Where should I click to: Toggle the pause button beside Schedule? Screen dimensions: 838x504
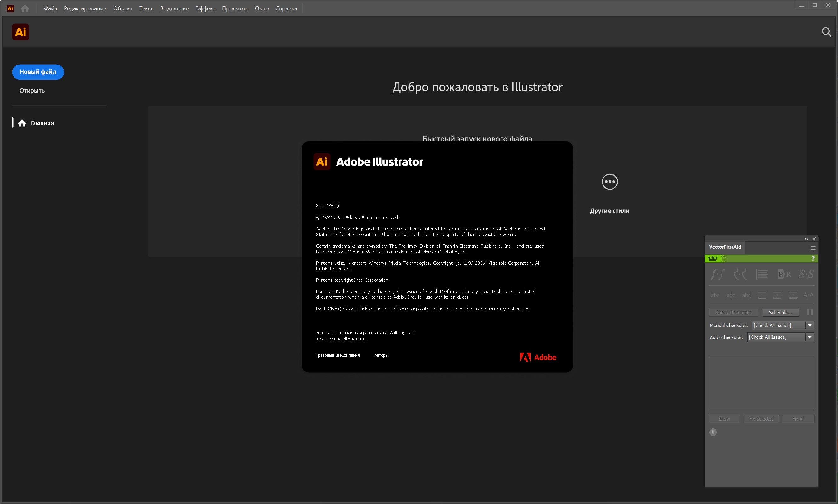tap(810, 312)
